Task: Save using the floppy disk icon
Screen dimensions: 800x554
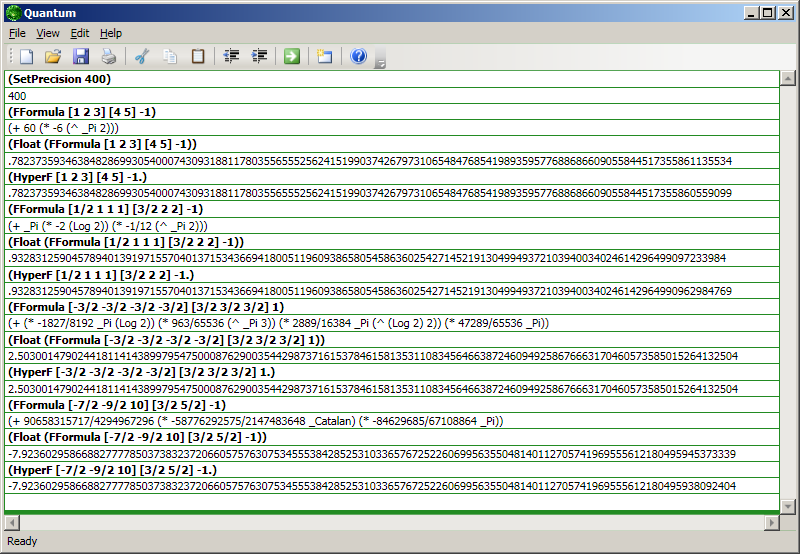Action: pyautogui.click(x=81, y=56)
